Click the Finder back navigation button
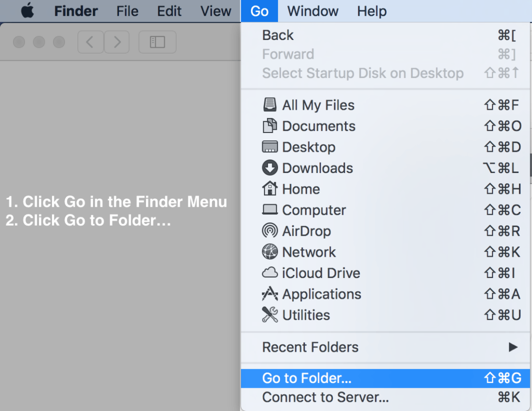 point(90,42)
